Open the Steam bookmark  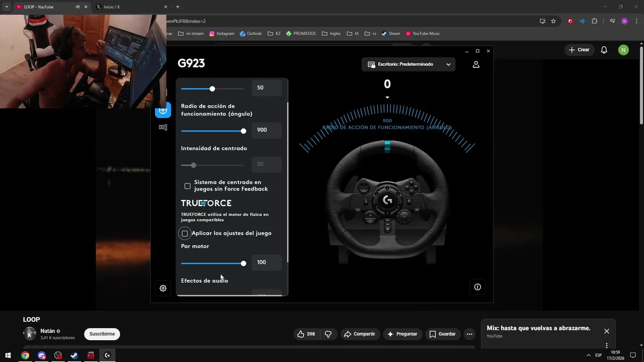pyautogui.click(x=391, y=34)
